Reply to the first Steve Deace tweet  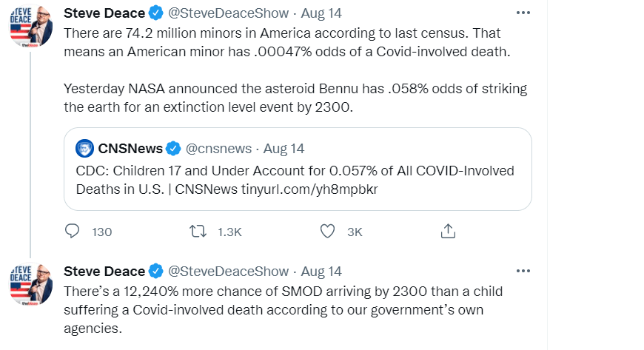(73, 232)
